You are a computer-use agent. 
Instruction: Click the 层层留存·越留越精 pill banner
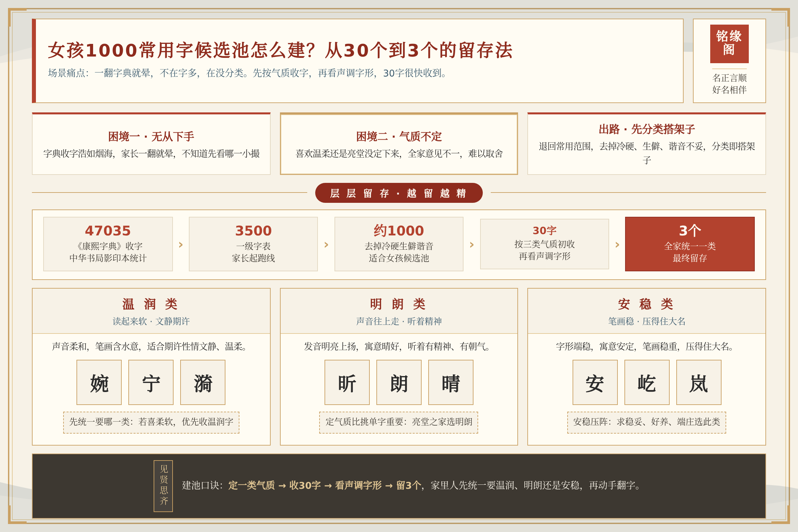(x=399, y=193)
